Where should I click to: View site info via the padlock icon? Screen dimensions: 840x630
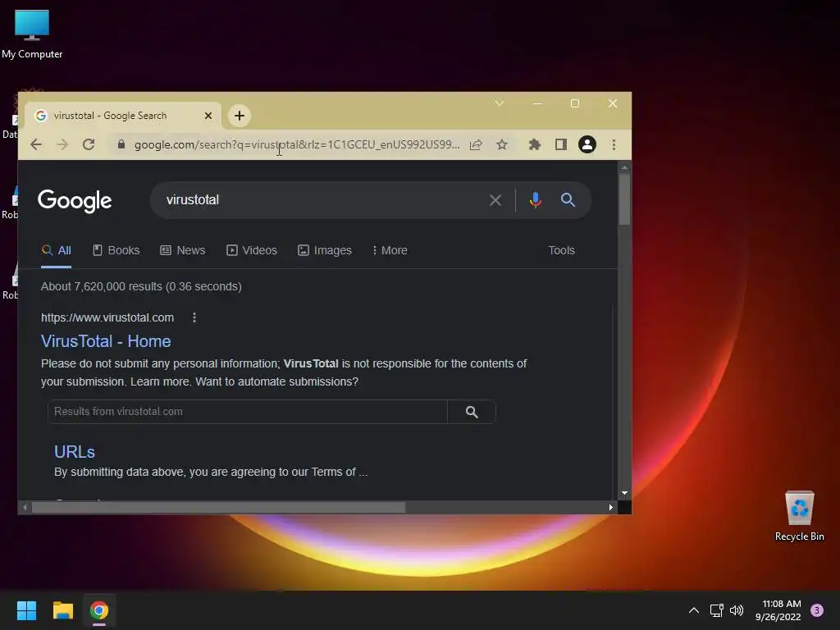point(121,144)
